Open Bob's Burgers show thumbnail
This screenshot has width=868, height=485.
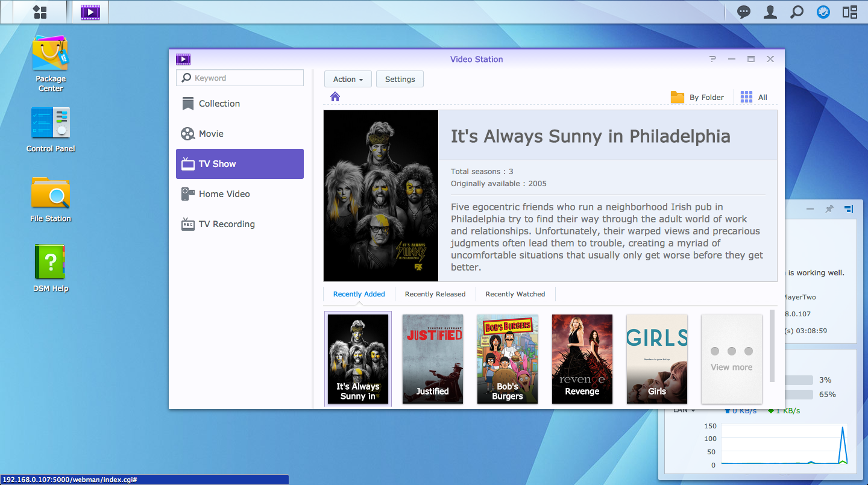508,359
